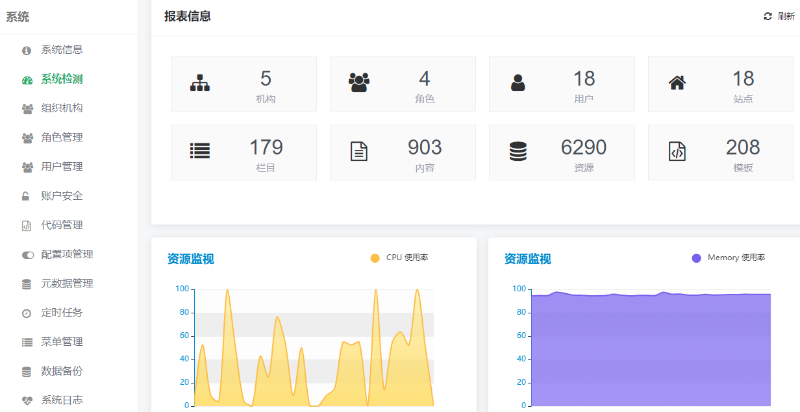Click the 刷新 refresh button
The width and height of the screenshot is (800, 412).
[778, 17]
